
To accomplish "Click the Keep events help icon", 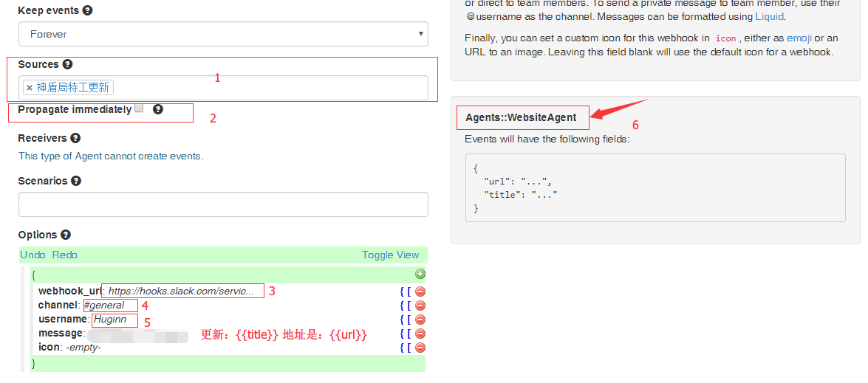I will point(88,11).
